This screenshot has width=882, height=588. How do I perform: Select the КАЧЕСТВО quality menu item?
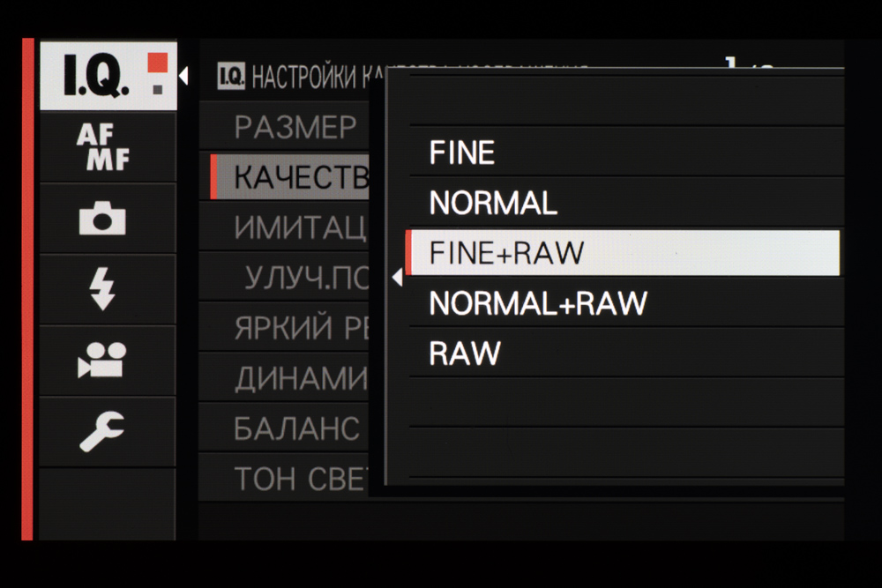(300, 178)
